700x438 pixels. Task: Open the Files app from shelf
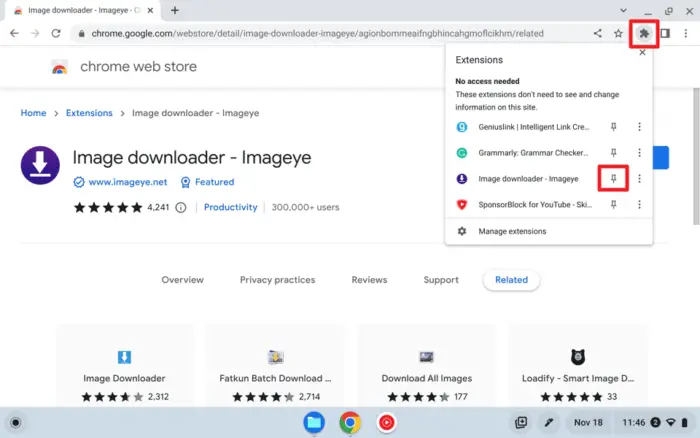[314, 422]
